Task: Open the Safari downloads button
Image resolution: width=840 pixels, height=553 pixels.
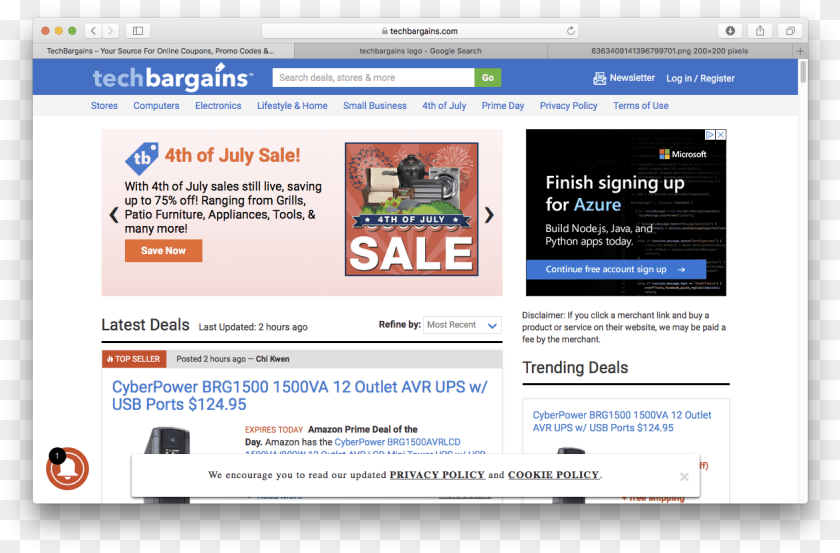Action: tap(730, 31)
